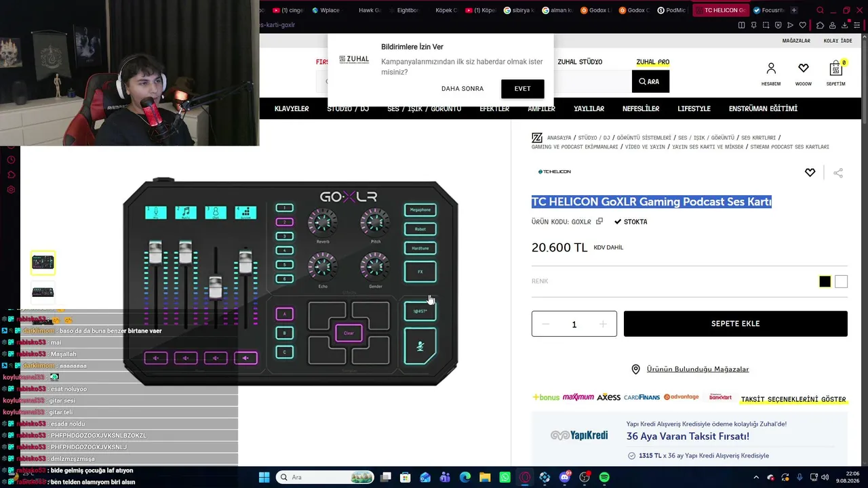Image resolution: width=868 pixels, height=488 pixels.
Task: Open the browser easy setup menu icon
Action: [x=857, y=25]
